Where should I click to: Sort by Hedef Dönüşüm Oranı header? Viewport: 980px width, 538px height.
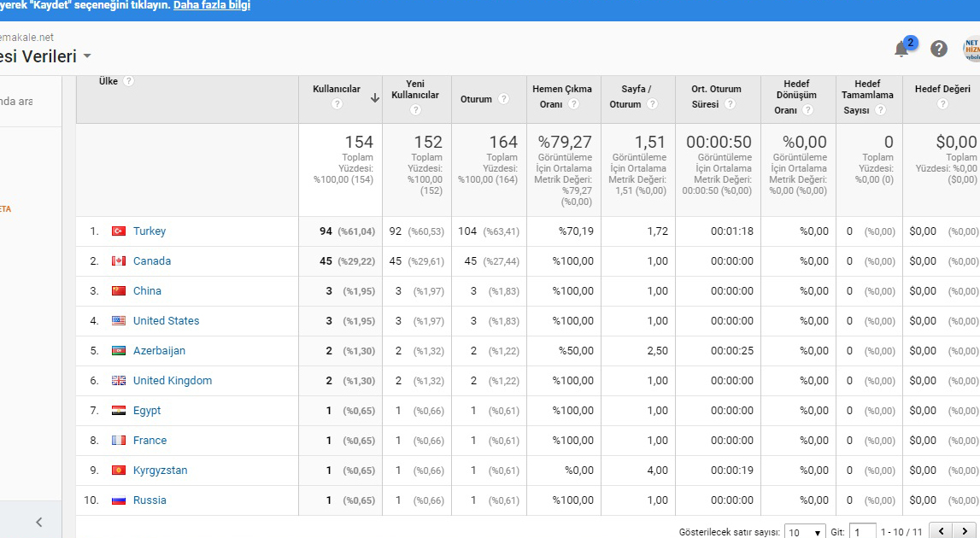click(x=796, y=96)
